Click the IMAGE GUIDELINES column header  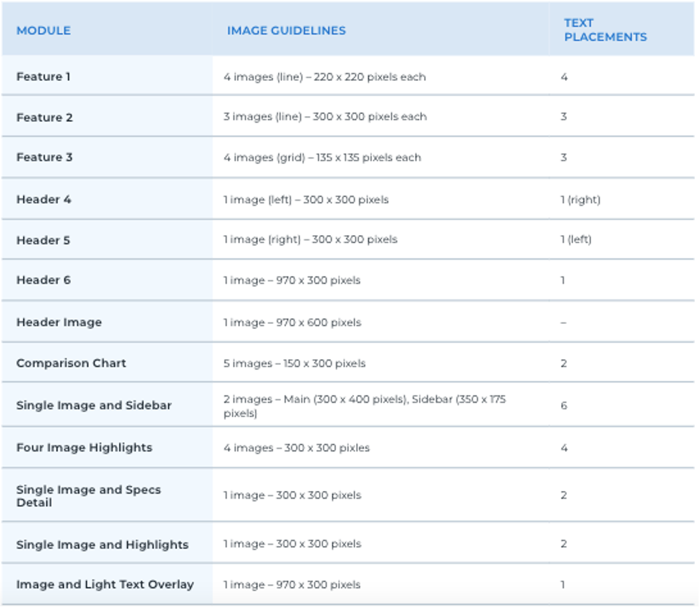click(x=286, y=30)
